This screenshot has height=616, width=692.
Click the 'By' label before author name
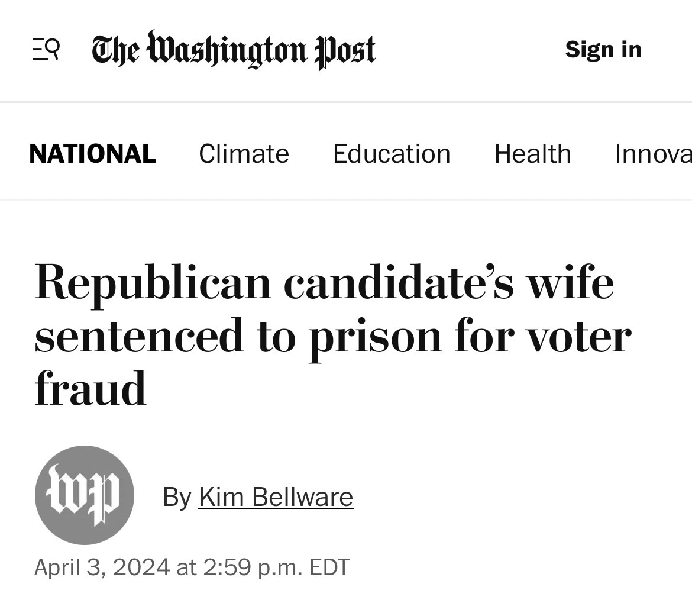(x=177, y=497)
